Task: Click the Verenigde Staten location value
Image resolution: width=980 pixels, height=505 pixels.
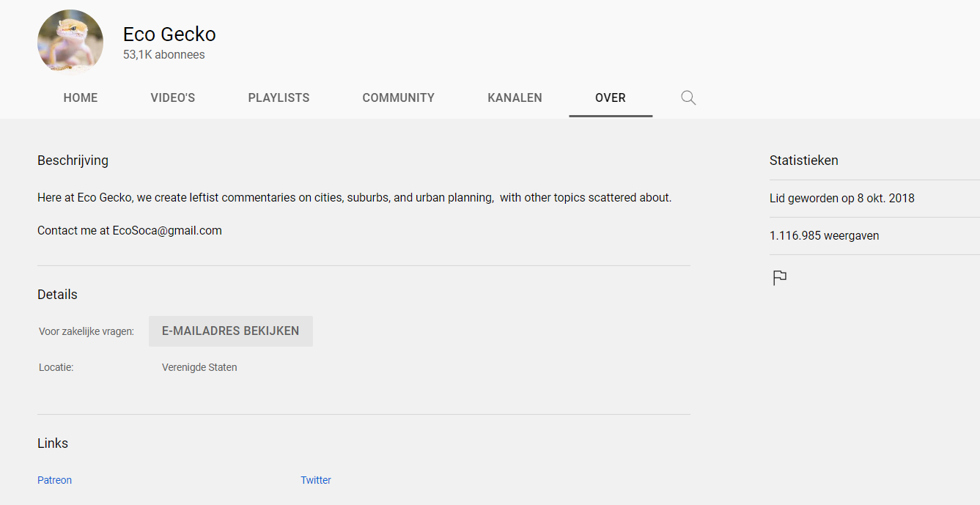Action: (x=199, y=367)
